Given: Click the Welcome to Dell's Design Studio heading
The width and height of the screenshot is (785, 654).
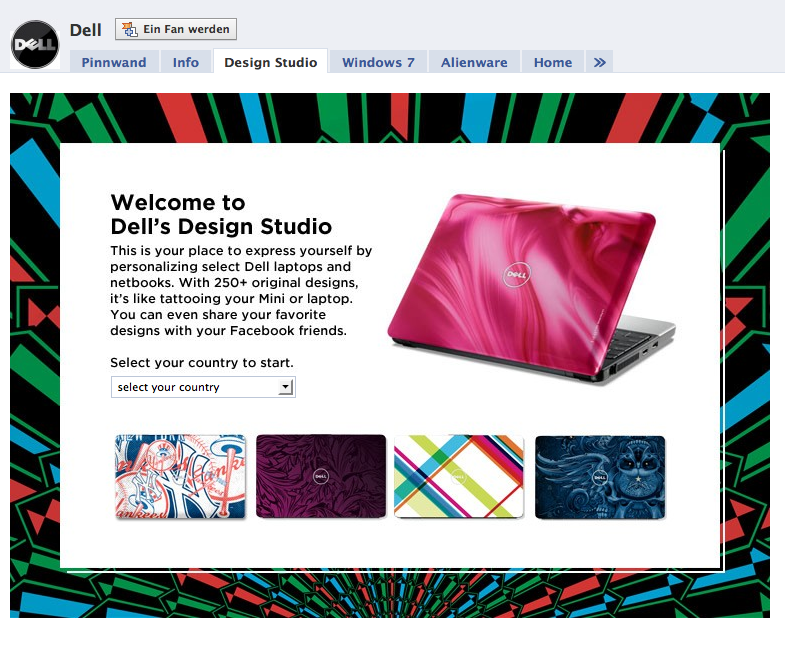Looking at the screenshot, I should 221,215.
